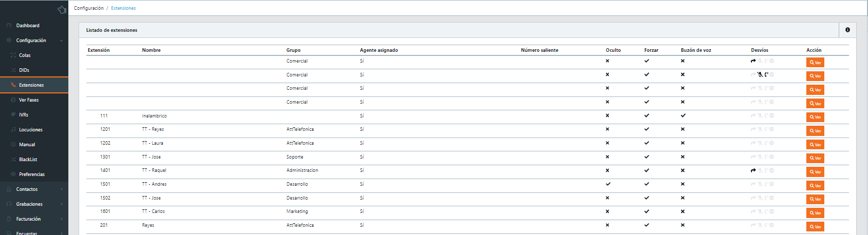Viewport: 868px width, 235px height.
Task: Click the muted microphone icon in second row
Action: (760, 74)
